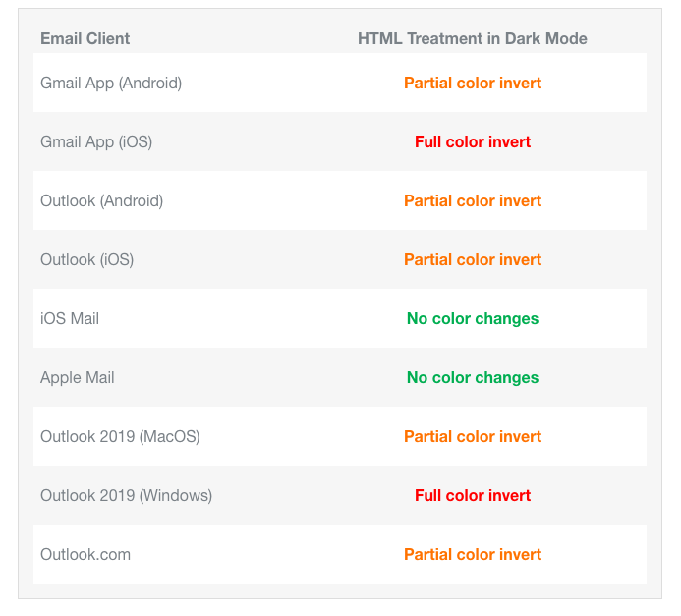Select the Outlook.com label
This screenshot has height=616, width=681.
click(x=85, y=555)
